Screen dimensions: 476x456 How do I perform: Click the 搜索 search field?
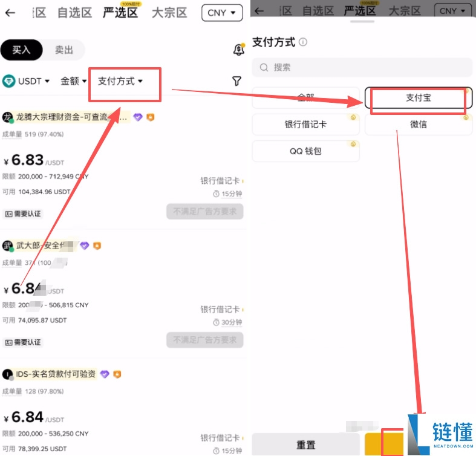coord(362,67)
